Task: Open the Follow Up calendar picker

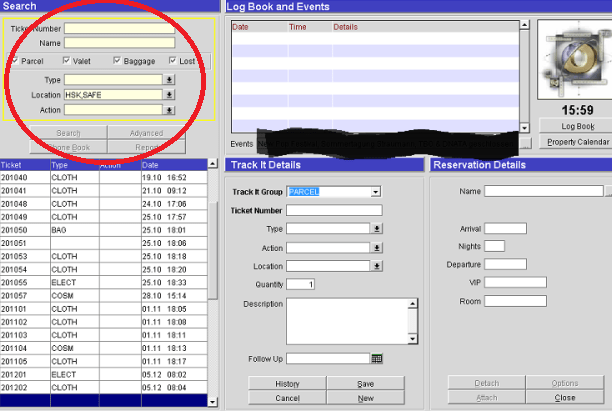Action: (377, 358)
